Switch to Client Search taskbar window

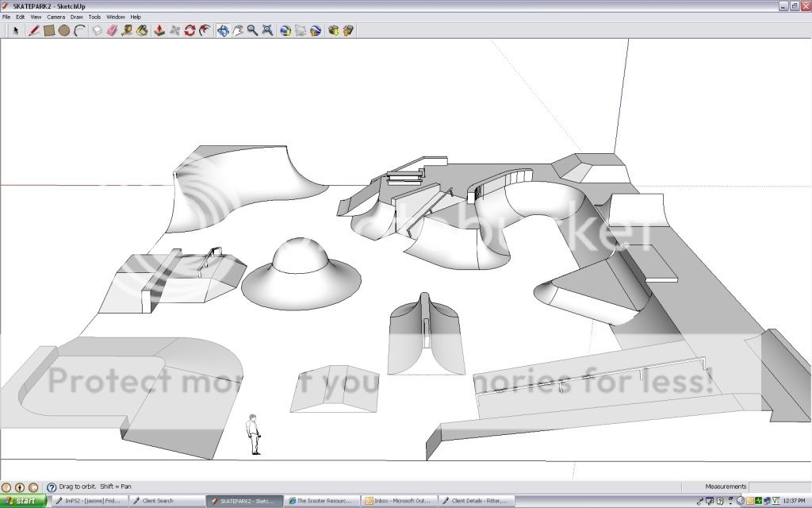point(158,501)
